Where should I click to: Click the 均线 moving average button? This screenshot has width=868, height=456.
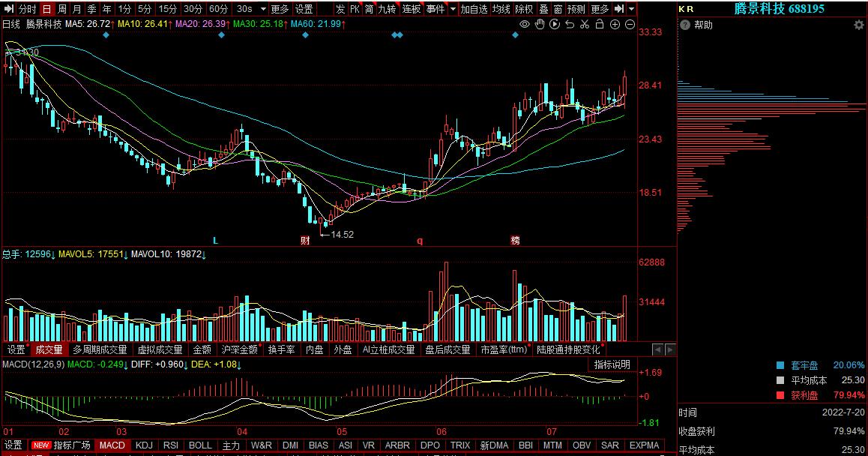tap(501, 9)
